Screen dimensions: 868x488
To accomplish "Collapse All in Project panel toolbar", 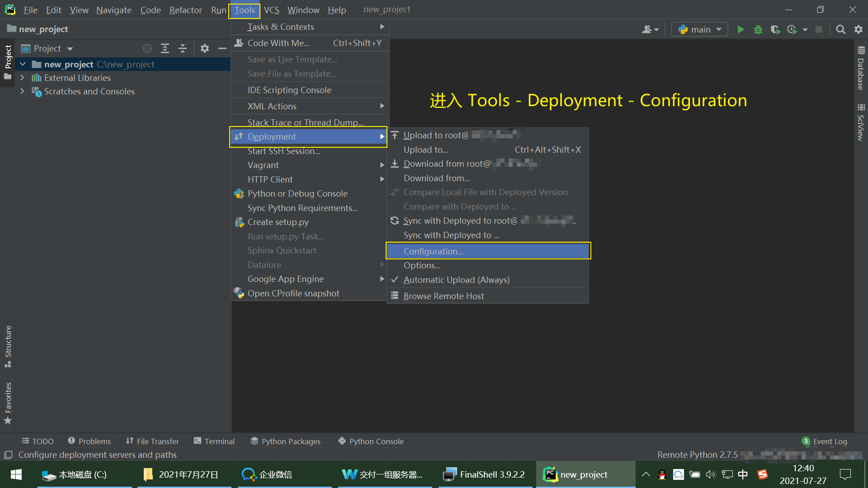I will 183,49.
